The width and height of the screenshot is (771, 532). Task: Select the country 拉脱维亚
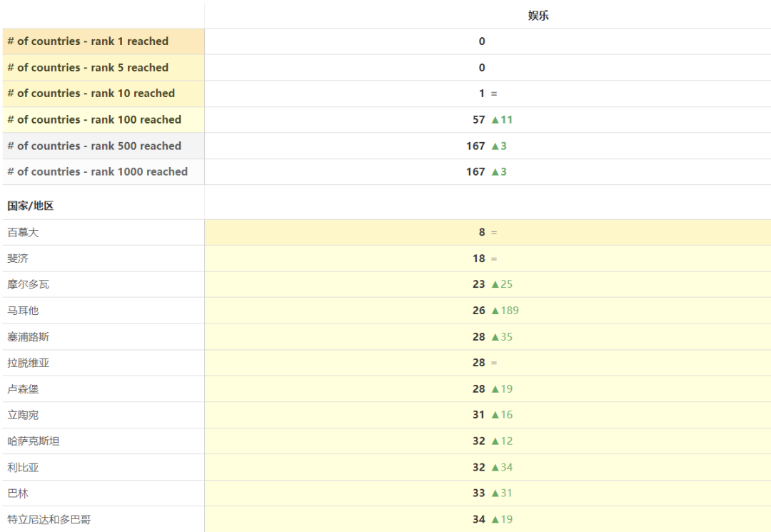coord(28,363)
